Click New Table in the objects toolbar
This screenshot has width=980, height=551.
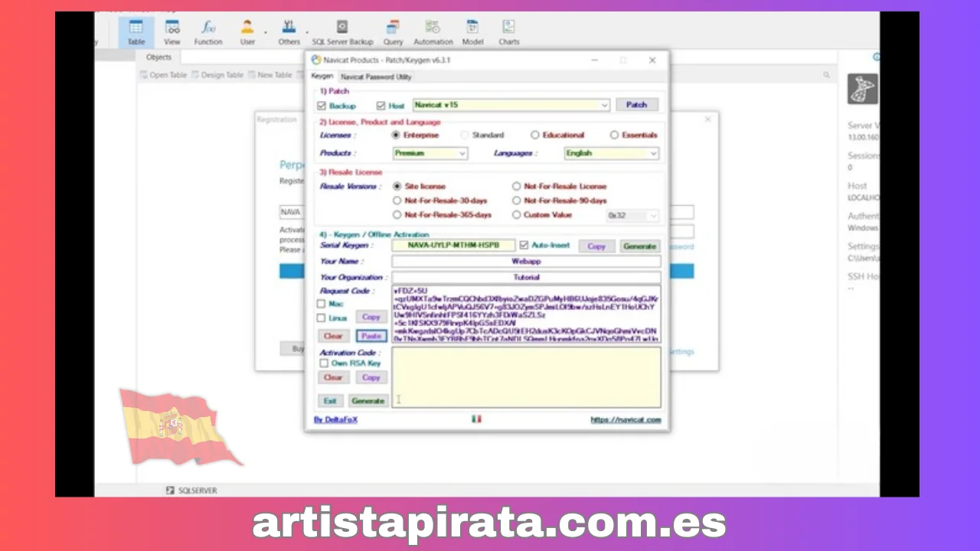click(270, 75)
